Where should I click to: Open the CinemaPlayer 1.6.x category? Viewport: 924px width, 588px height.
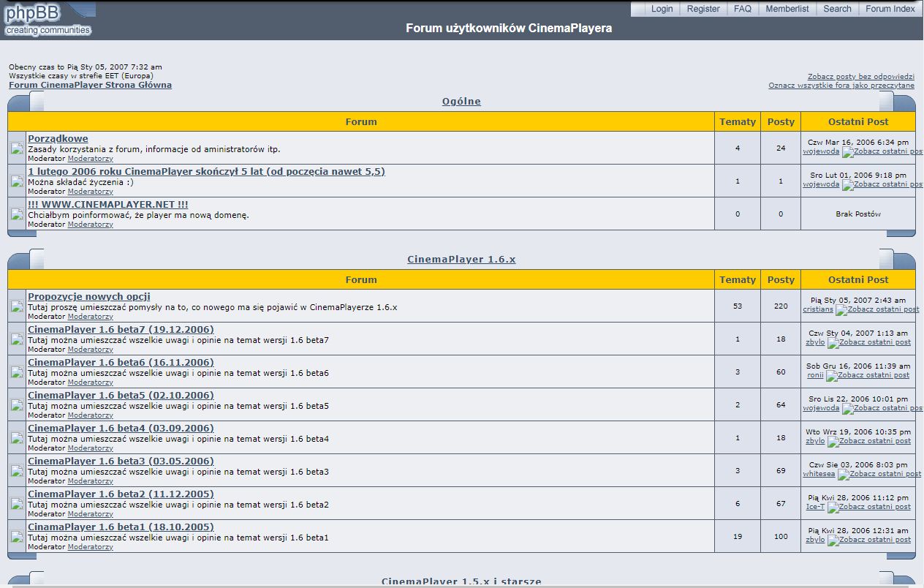point(461,260)
